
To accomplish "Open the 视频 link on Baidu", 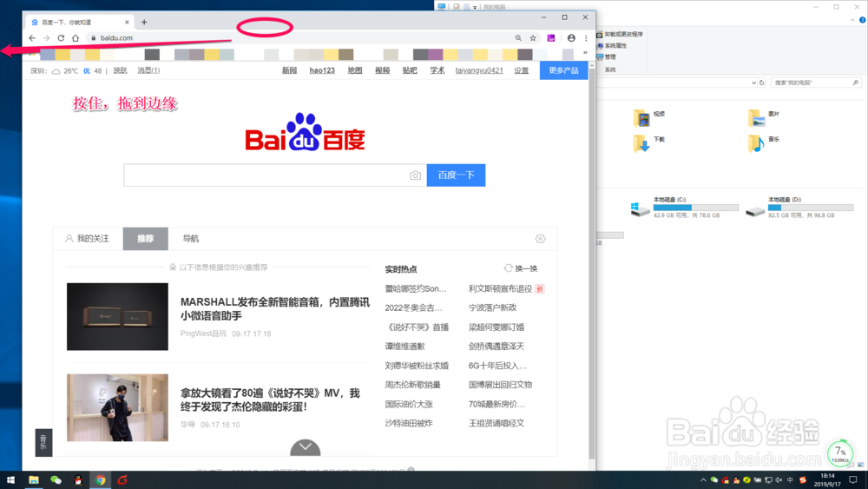I will pyautogui.click(x=383, y=70).
